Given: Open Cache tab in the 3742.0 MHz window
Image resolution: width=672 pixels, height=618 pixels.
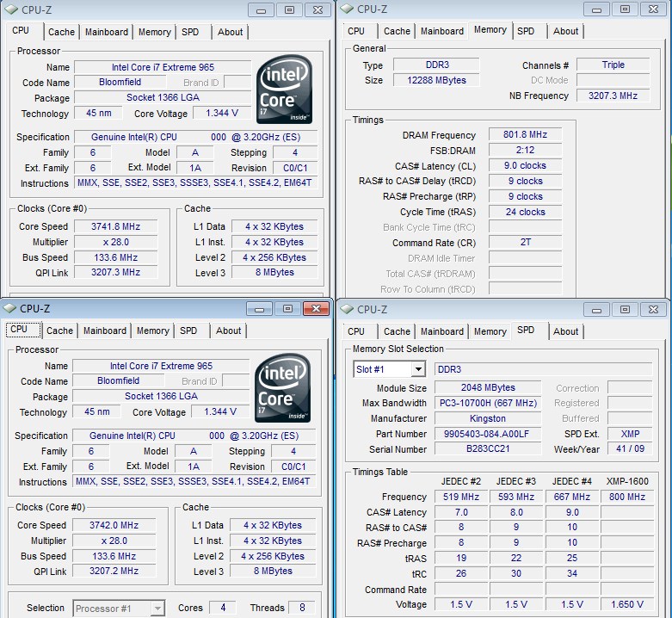Looking at the screenshot, I should pyautogui.click(x=59, y=331).
